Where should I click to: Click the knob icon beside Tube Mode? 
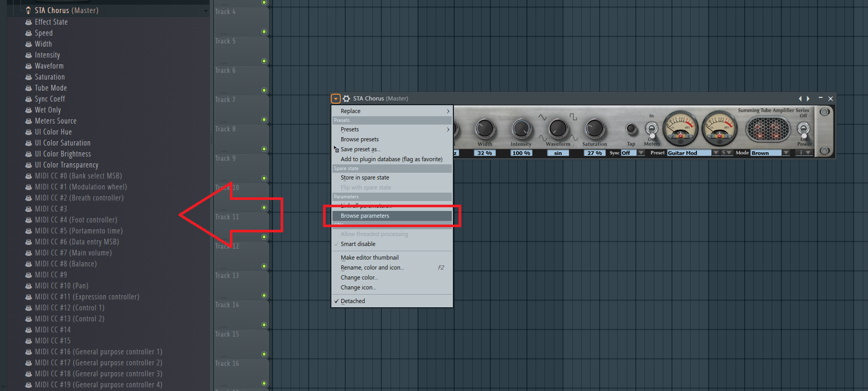[x=28, y=88]
